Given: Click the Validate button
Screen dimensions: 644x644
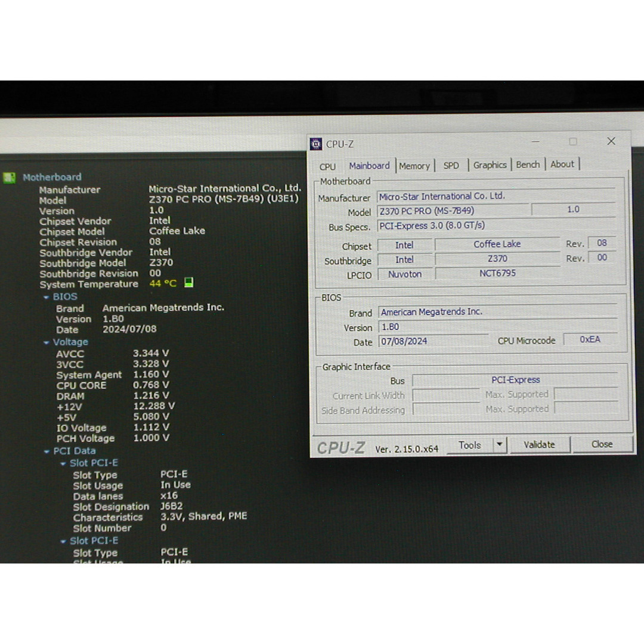Looking at the screenshot, I should coord(539,445).
